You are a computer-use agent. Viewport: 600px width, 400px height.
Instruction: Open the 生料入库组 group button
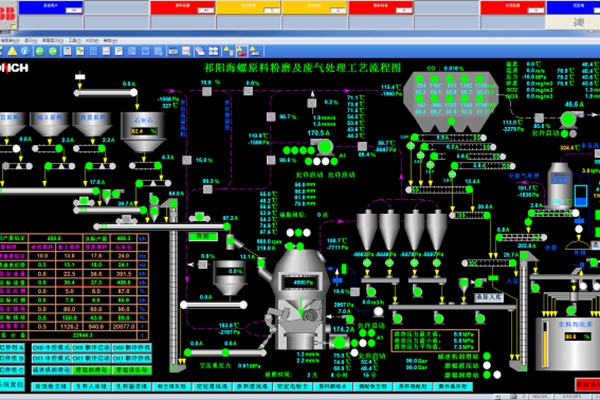[91, 387]
